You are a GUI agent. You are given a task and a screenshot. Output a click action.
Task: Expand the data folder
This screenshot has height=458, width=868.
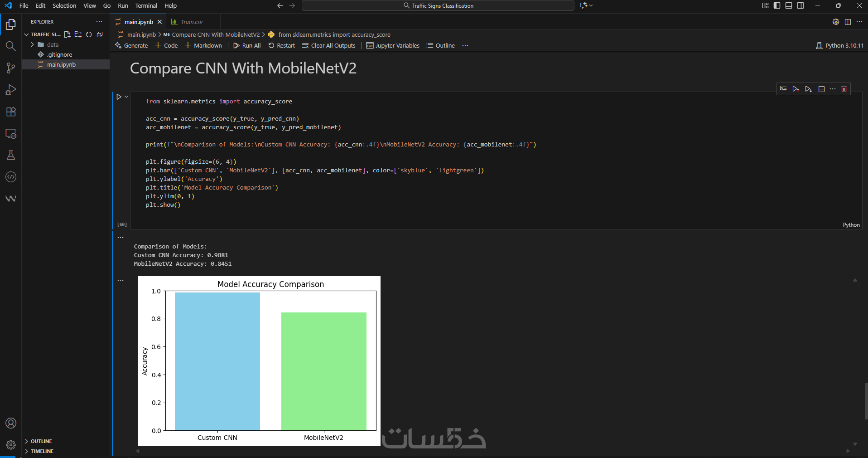point(33,44)
